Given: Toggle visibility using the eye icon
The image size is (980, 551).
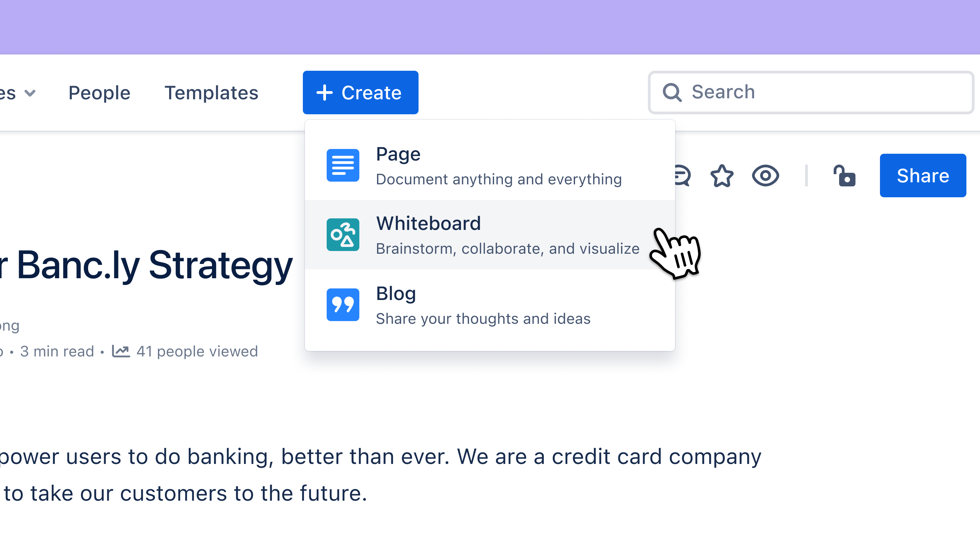Looking at the screenshot, I should tap(765, 176).
